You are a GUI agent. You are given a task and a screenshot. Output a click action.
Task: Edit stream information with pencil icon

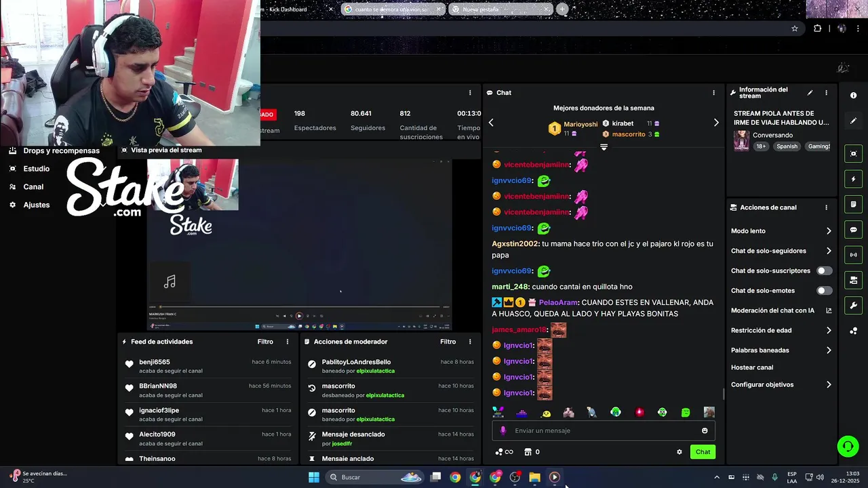tap(810, 93)
